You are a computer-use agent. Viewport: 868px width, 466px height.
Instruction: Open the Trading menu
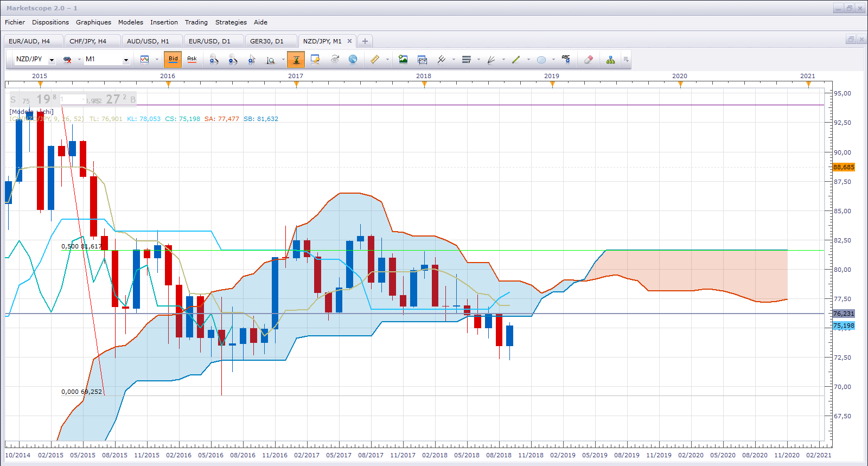[196, 22]
